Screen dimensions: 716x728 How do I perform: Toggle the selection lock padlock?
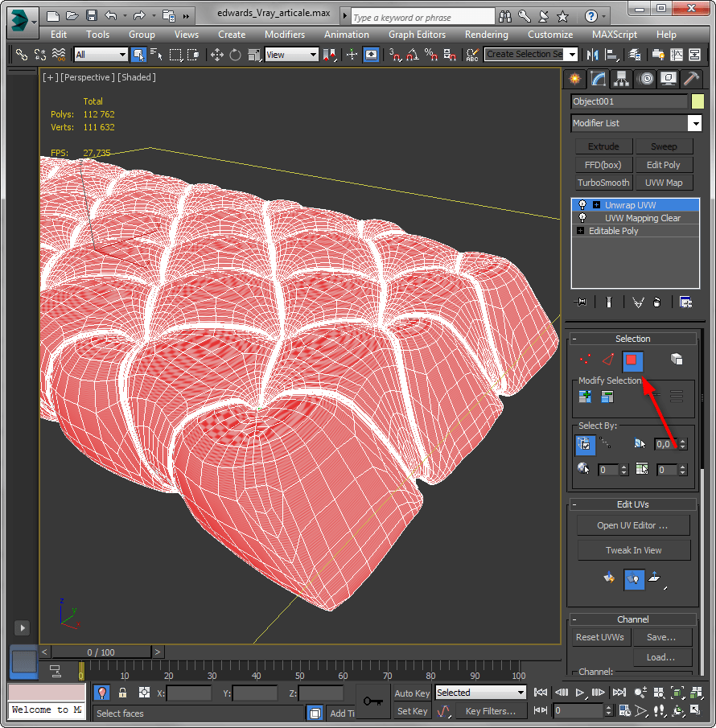click(x=122, y=693)
